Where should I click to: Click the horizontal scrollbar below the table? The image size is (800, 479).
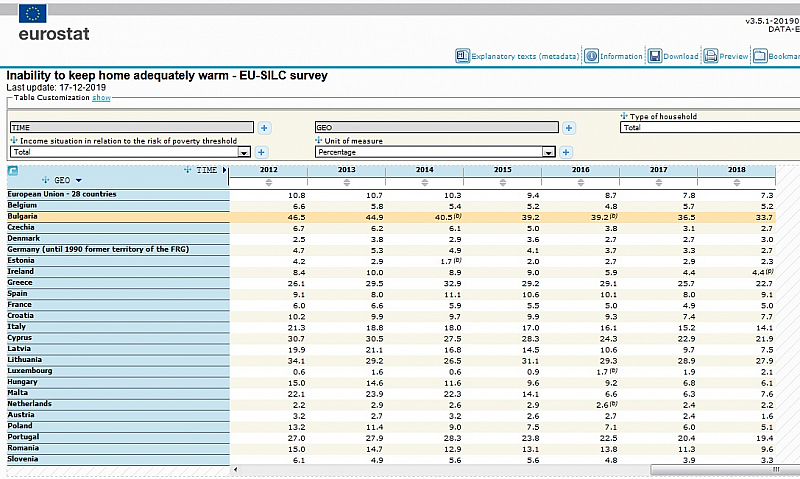[500, 471]
